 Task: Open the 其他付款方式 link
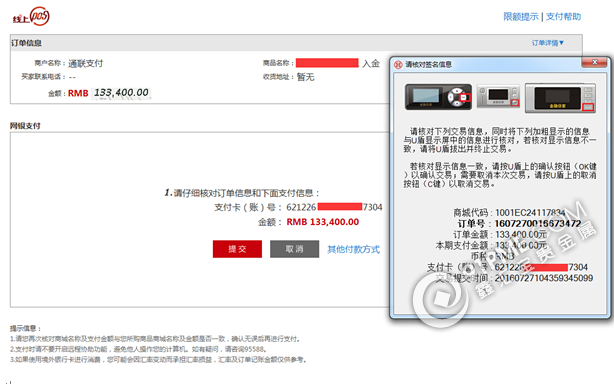(x=354, y=249)
